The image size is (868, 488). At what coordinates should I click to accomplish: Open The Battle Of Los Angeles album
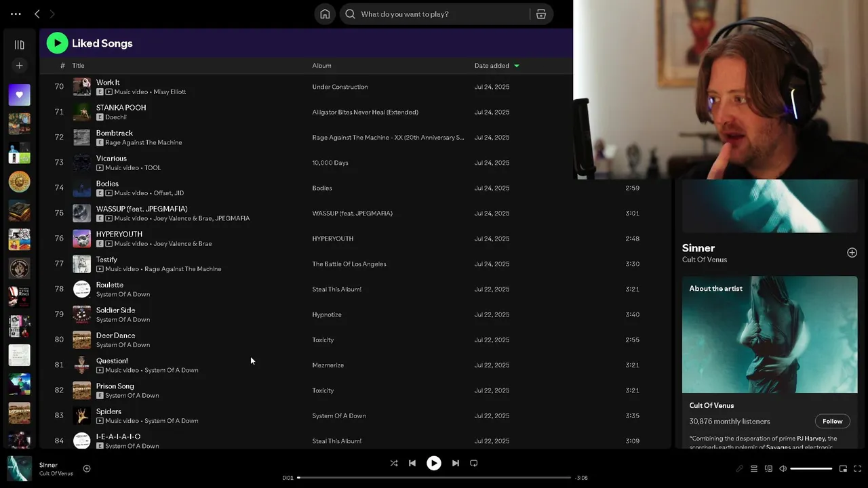coord(349,264)
